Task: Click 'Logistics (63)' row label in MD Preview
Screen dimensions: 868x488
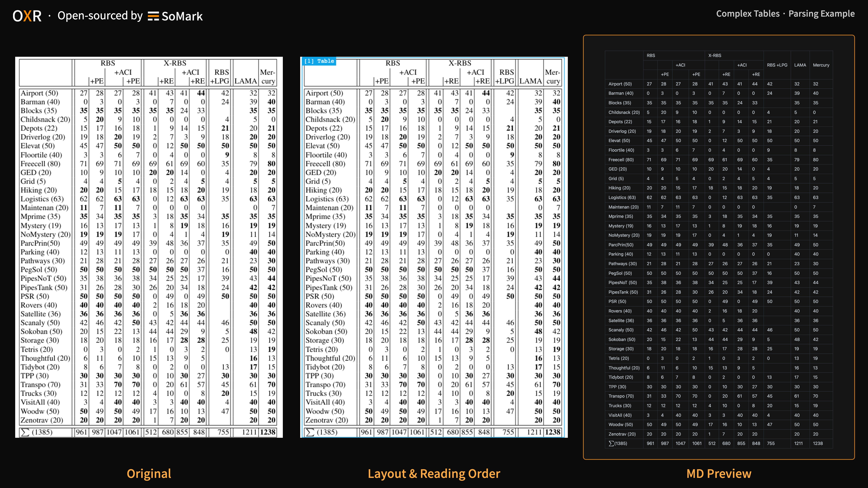Action: tap(622, 197)
